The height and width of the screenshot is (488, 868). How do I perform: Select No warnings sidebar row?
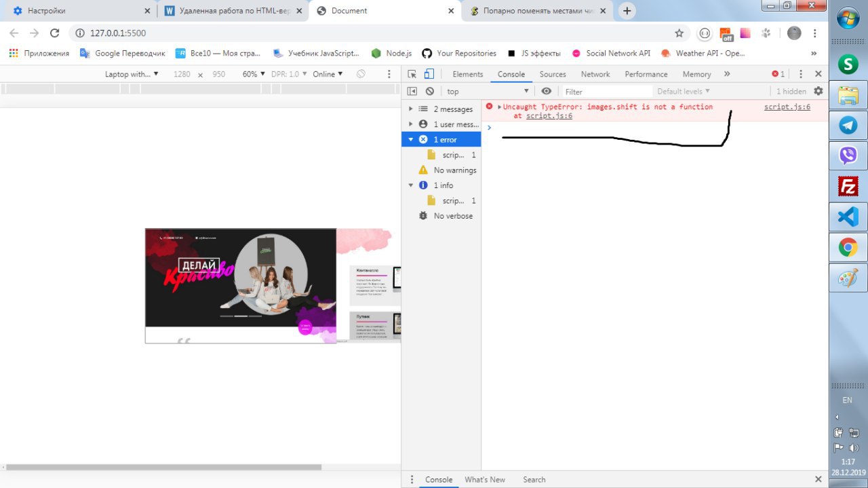pos(441,170)
